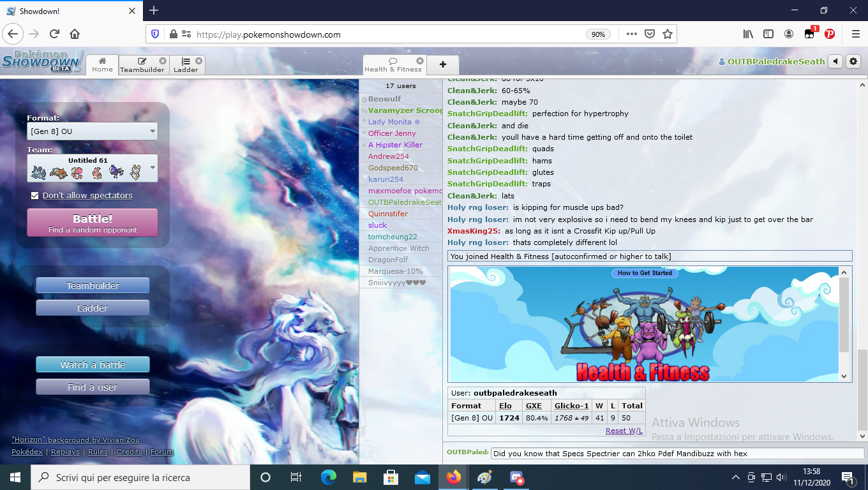Open Windows notification center
This screenshot has width=868, height=490.
(x=848, y=477)
